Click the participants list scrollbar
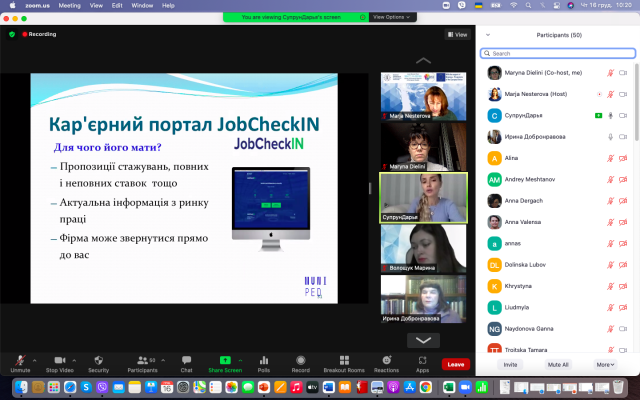Screen dimensions: 640x400 tap(637, 102)
